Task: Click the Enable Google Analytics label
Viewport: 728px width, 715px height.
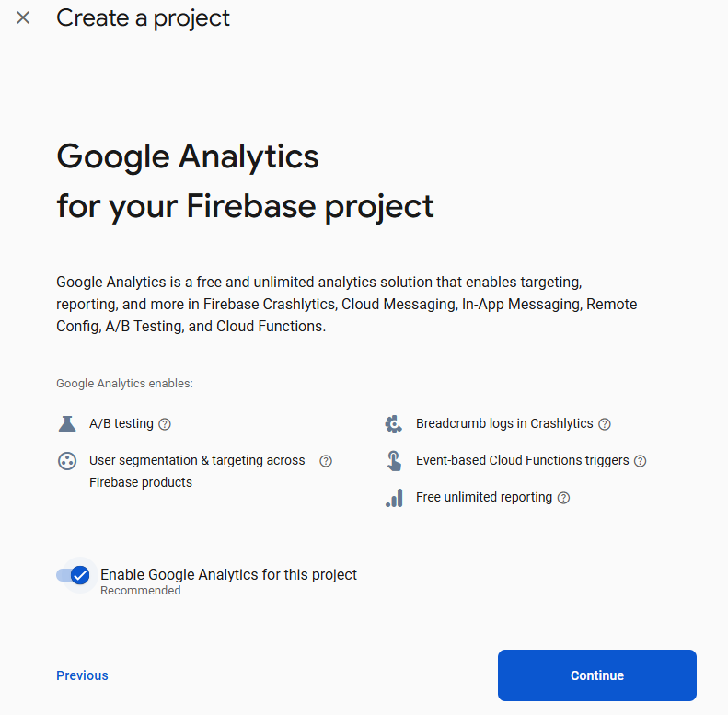Action: 228,575
